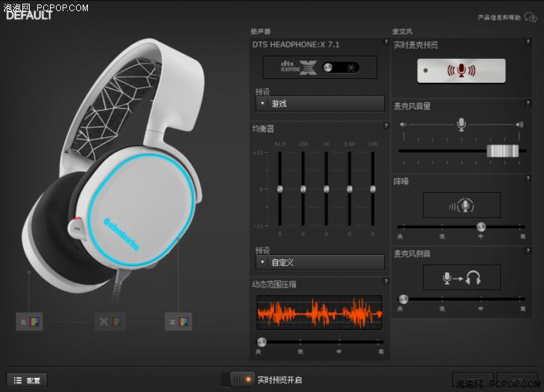The height and width of the screenshot is (392, 544).
Task: Click the 配置 configuration list button
Action: pos(27,380)
